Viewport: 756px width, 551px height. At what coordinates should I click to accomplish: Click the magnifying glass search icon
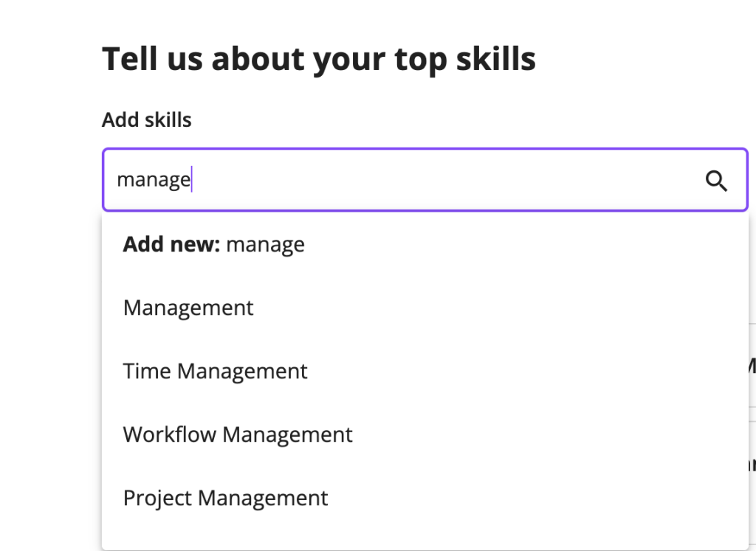point(716,181)
